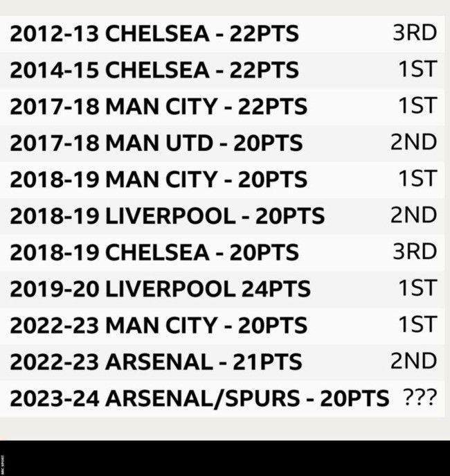Select the 2023-24 Arsenal/Spurs 20pts row
The width and height of the screenshot is (450, 476).
199,398
